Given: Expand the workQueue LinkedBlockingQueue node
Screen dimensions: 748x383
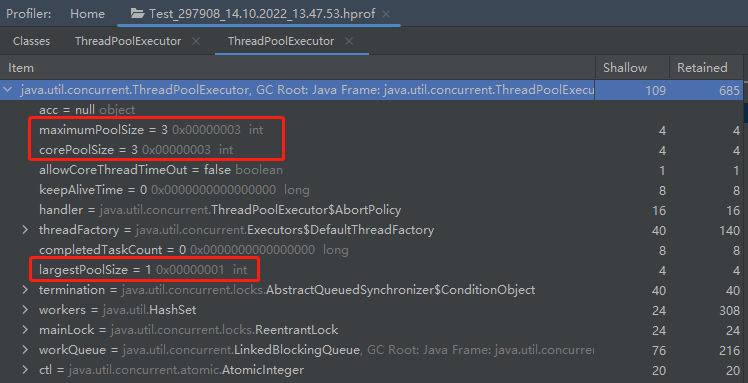Looking at the screenshot, I should (25, 350).
